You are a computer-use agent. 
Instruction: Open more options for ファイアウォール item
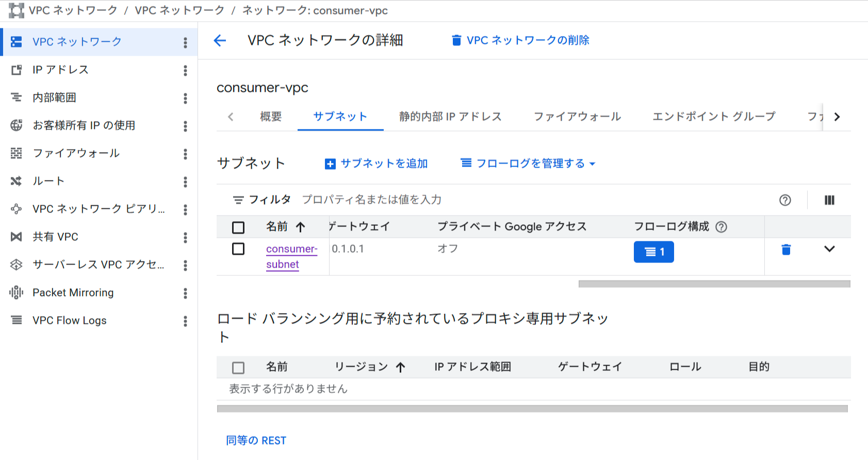[x=185, y=154]
